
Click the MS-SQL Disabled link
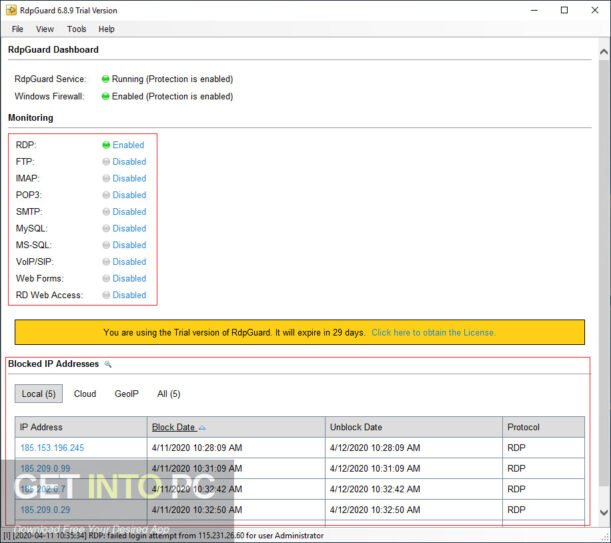point(129,245)
